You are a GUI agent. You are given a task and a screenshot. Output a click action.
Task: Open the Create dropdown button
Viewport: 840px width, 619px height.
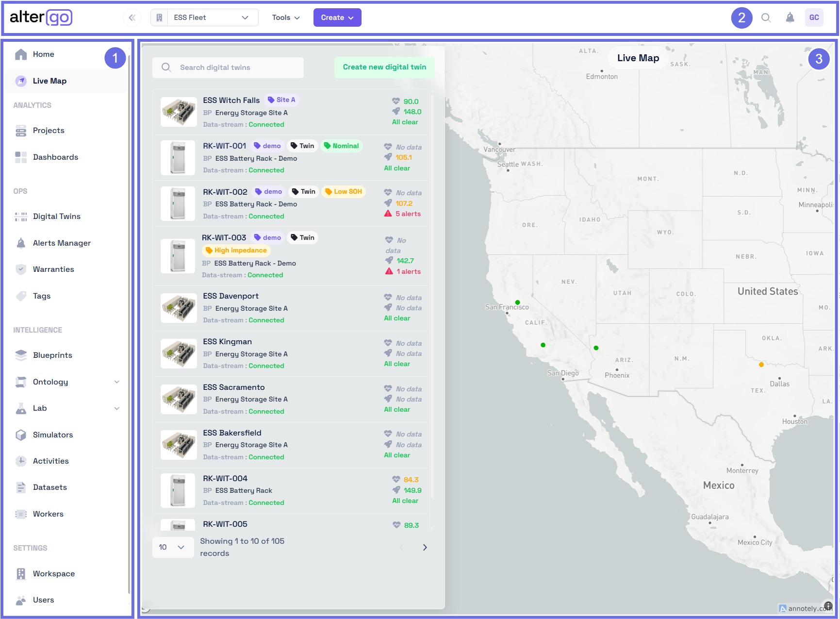pyautogui.click(x=337, y=17)
